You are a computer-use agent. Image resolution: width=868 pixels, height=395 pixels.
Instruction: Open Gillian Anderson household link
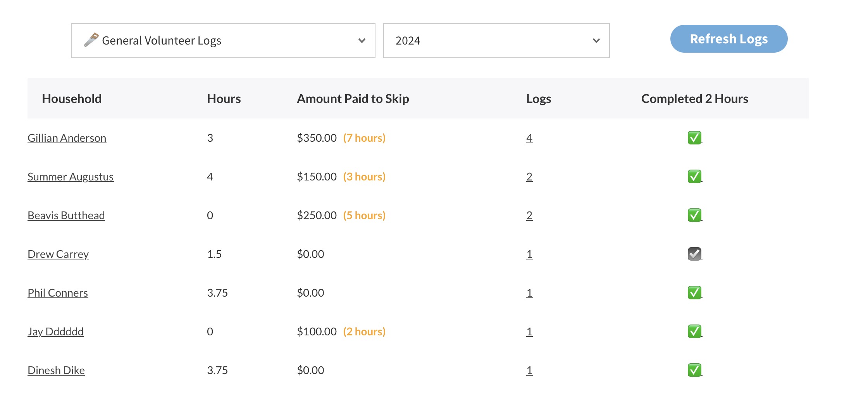67,138
